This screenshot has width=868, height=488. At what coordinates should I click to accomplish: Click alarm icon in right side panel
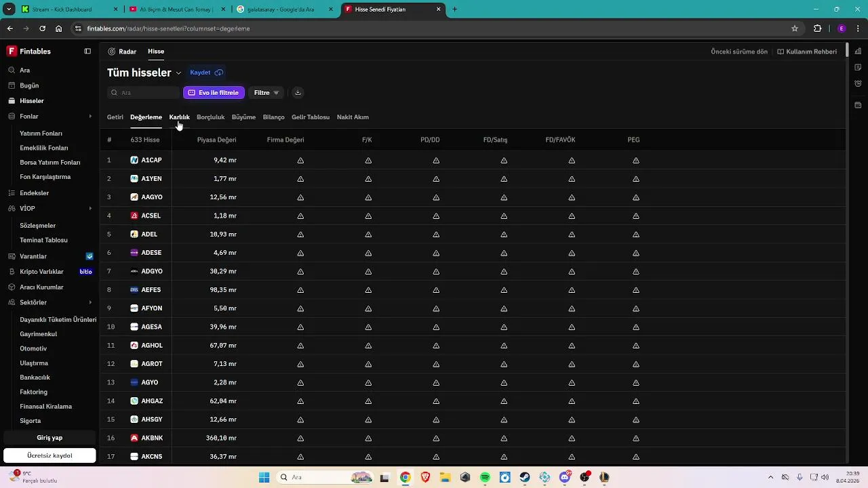click(858, 83)
